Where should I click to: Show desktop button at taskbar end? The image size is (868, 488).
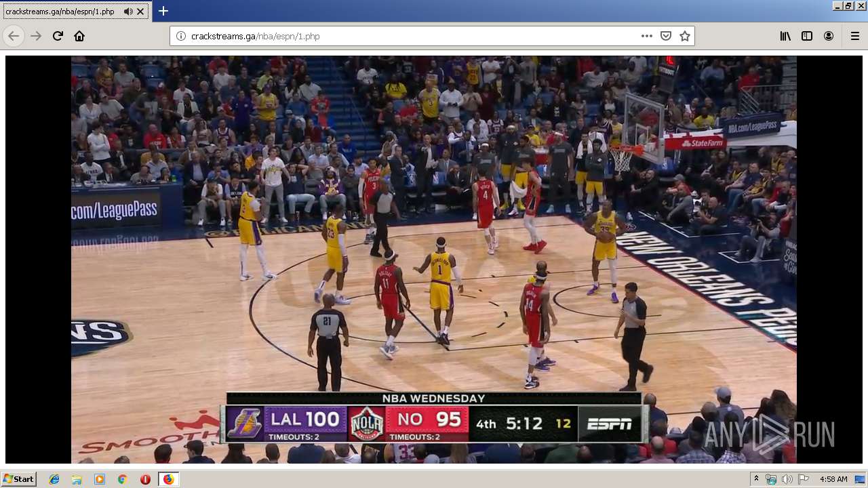coord(861,479)
